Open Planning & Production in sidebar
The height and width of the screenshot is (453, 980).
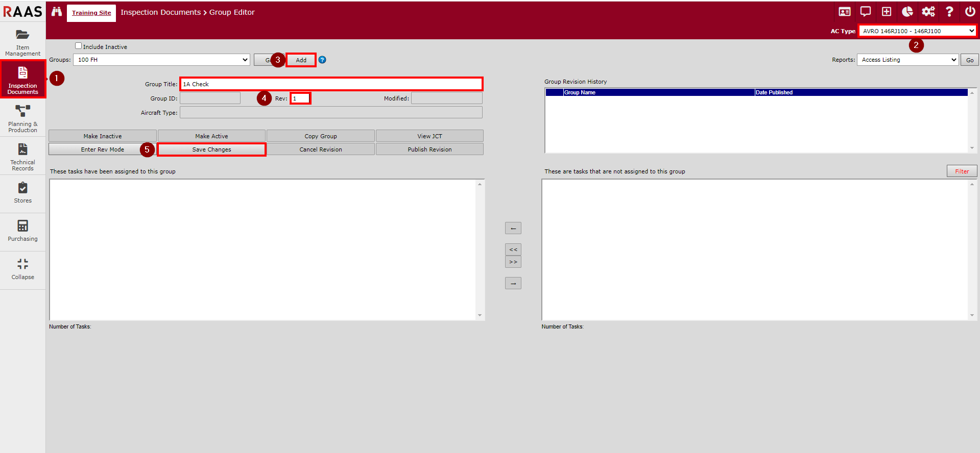click(23, 118)
